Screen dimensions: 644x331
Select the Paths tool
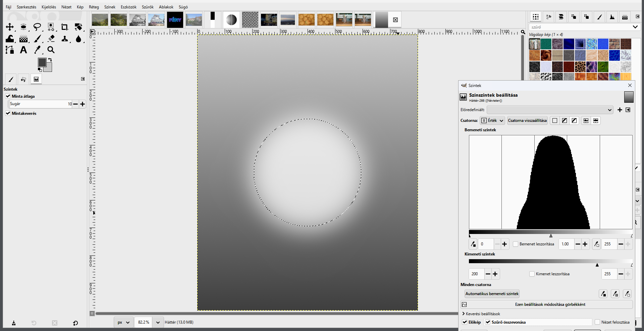[x=10, y=50]
